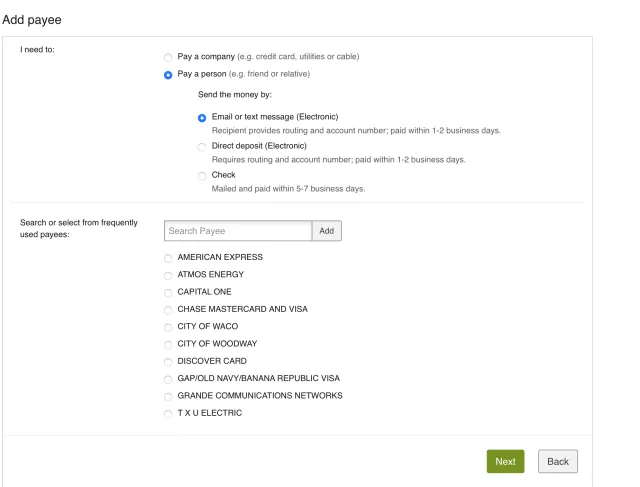Image resolution: width=640 pixels, height=487 pixels.
Task: Select Grande Communications Networks payee
Action: 168,396
